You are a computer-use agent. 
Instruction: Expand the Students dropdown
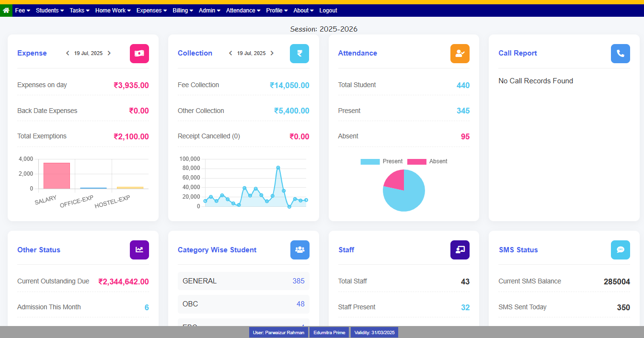(x=49, y=10)
